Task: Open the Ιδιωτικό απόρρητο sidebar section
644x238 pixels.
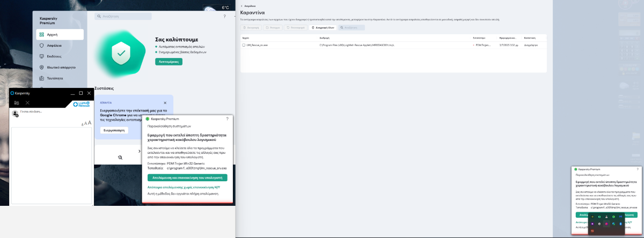Action: click(x=60, y=68)
